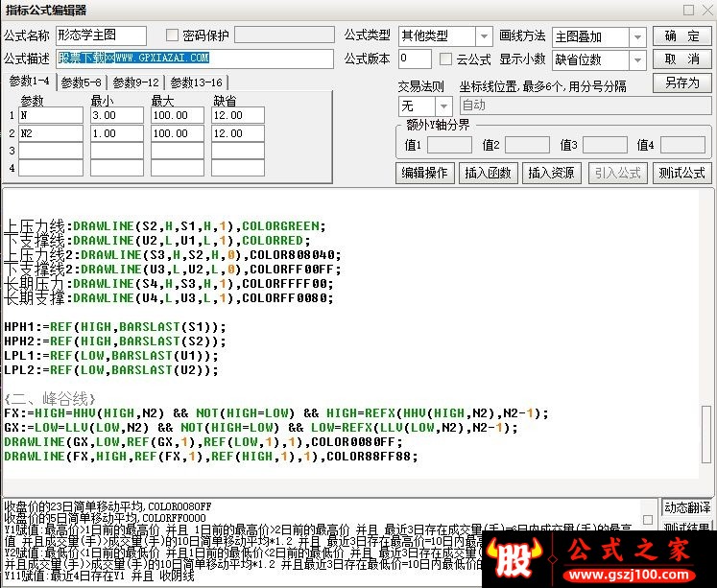
Task: Enable the 云公式 checkbox
Action: [445, 59]
